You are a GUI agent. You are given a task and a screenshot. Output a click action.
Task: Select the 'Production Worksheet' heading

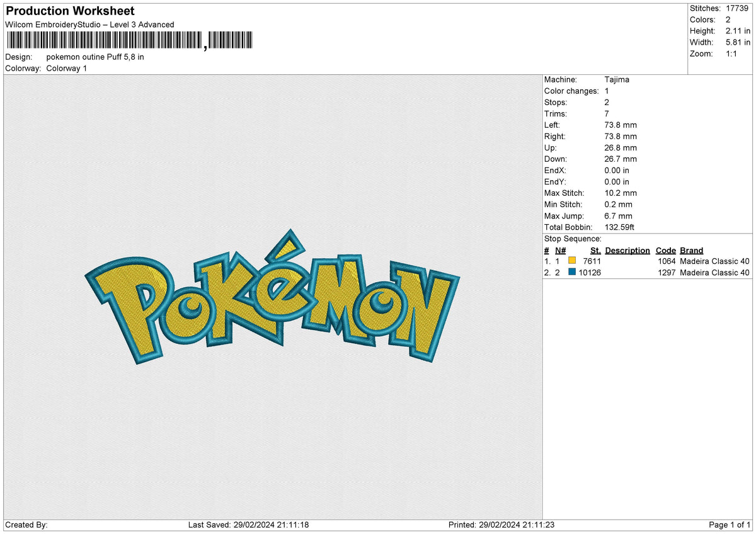(x=70, y=11)
